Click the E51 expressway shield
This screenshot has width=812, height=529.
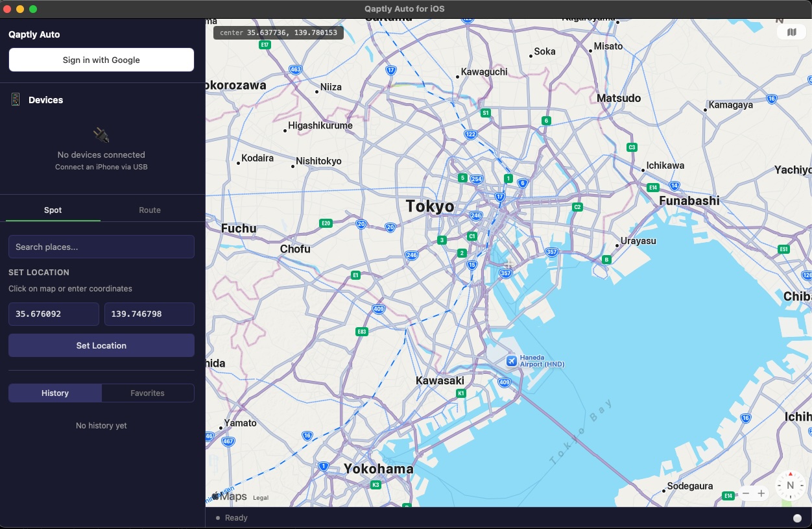784,249
